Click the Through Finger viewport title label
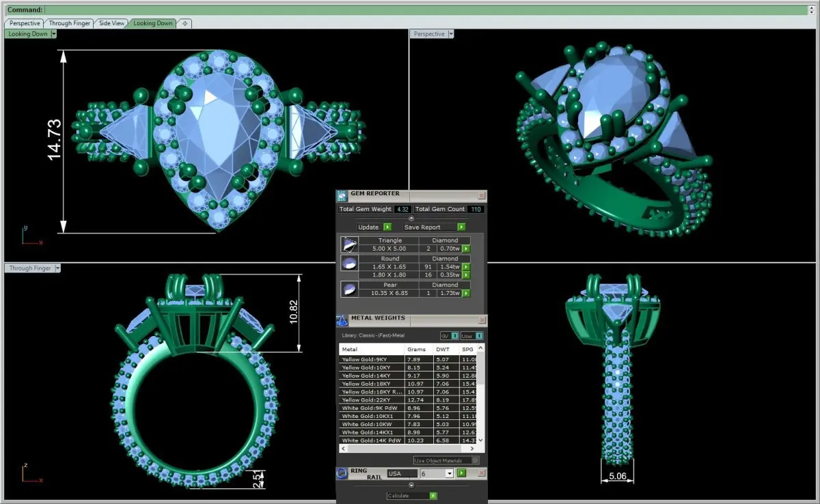The image size is (820, 504). (x=29, y=268)
